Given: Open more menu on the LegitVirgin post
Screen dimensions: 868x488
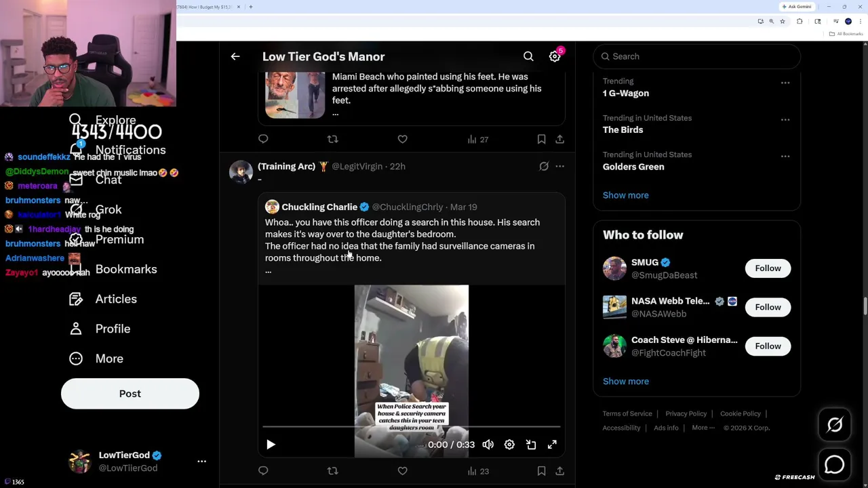Looking at the screenshot, I should (x=559, y=166).
